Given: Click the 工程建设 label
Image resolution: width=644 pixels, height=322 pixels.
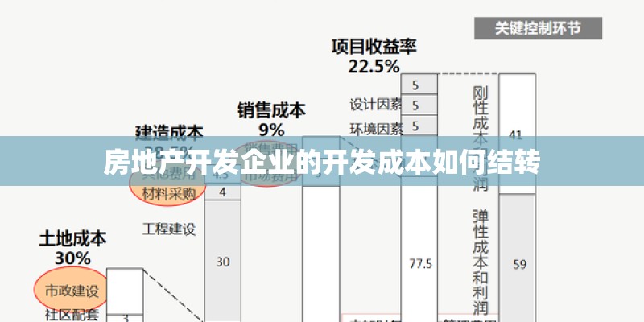Looking at the screenshot, I should (x=169, y=229).
